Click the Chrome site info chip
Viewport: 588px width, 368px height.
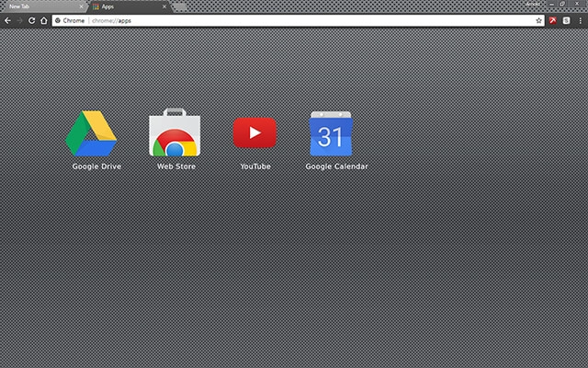pyautogui.click(x=70, y=20)
